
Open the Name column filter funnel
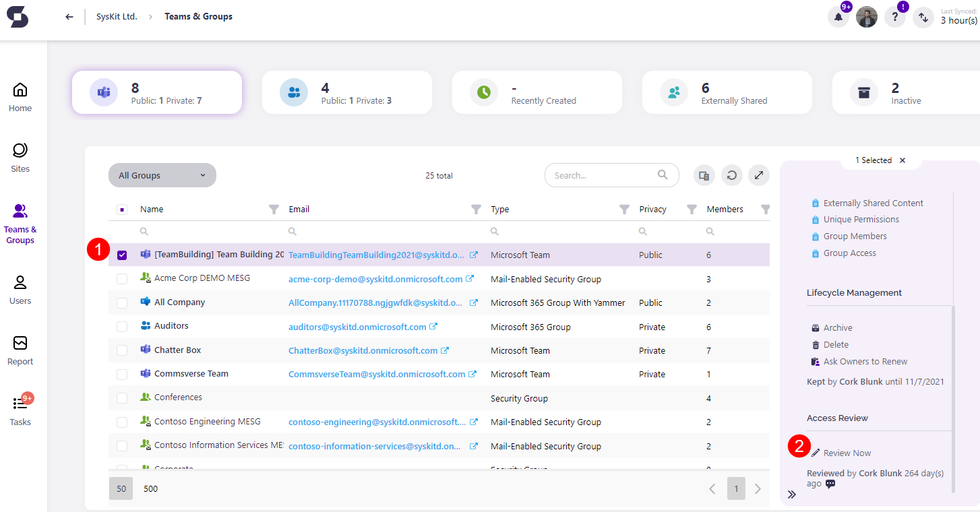(x=274, y=209)
